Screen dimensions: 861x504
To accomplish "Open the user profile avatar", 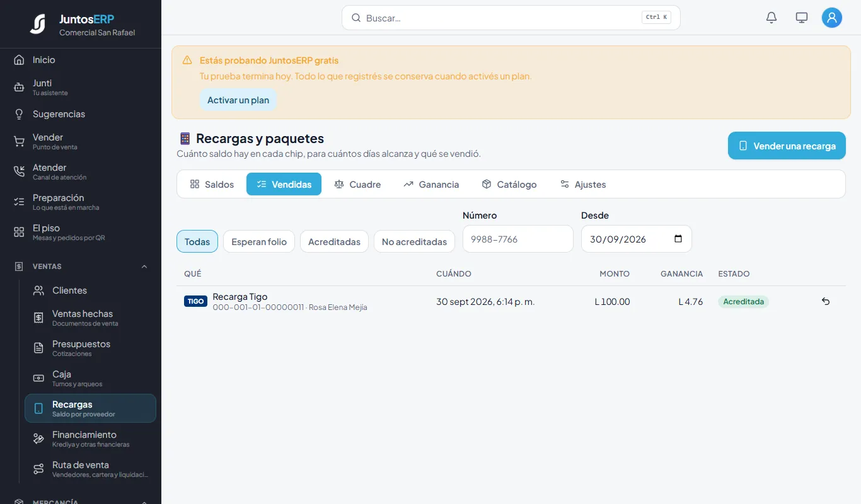I will [832, 18].
